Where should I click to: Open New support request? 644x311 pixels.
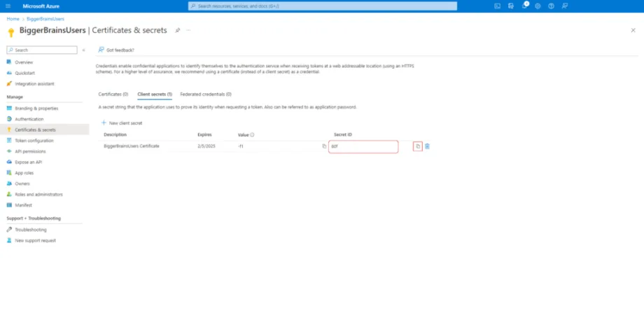click(35, 240)
